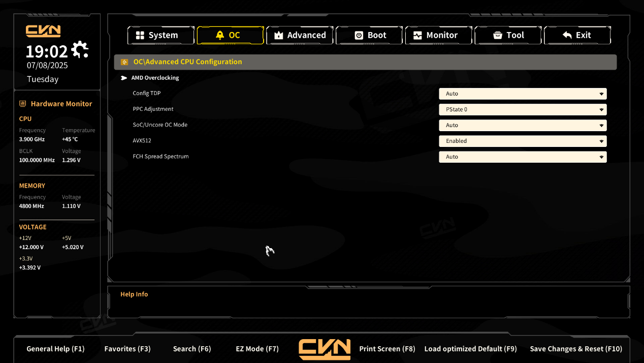Click the OC\Advanced CPU Configuration breadcrumb
This screenshot has height=363, width=644.
[187, 62]
